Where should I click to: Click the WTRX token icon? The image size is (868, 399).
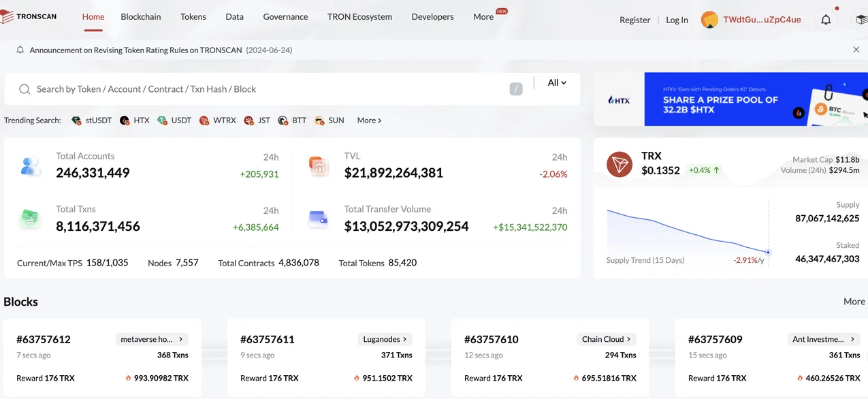point(204,121)
